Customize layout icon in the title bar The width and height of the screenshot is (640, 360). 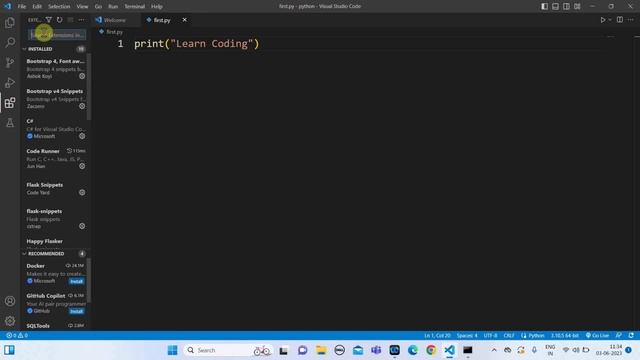tap(577, 6)
